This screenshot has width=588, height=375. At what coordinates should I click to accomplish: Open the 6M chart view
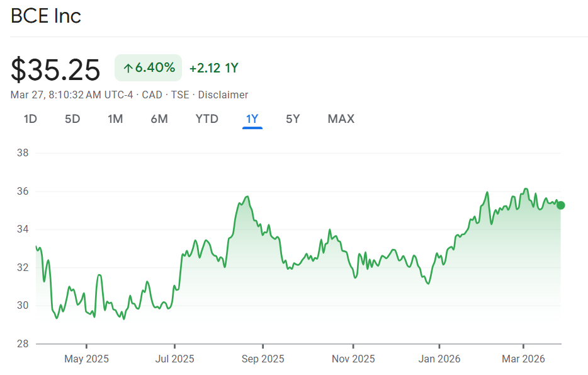coord(159,118)
